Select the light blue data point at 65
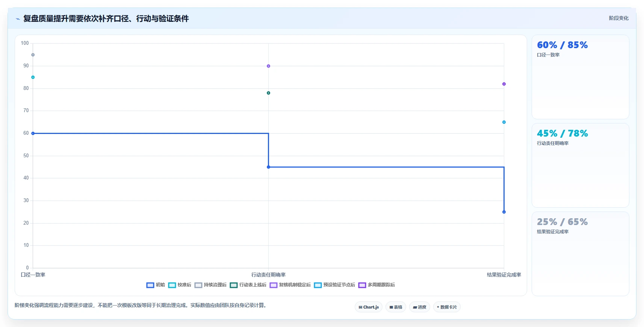This screenshot has width=644, height=327. pyautogui.click(x=504, y=122)
